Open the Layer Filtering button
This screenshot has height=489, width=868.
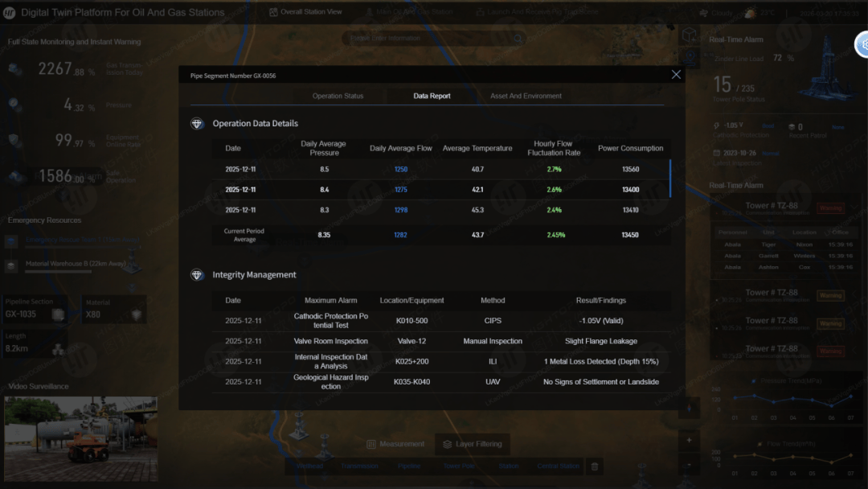pos(473,444)
